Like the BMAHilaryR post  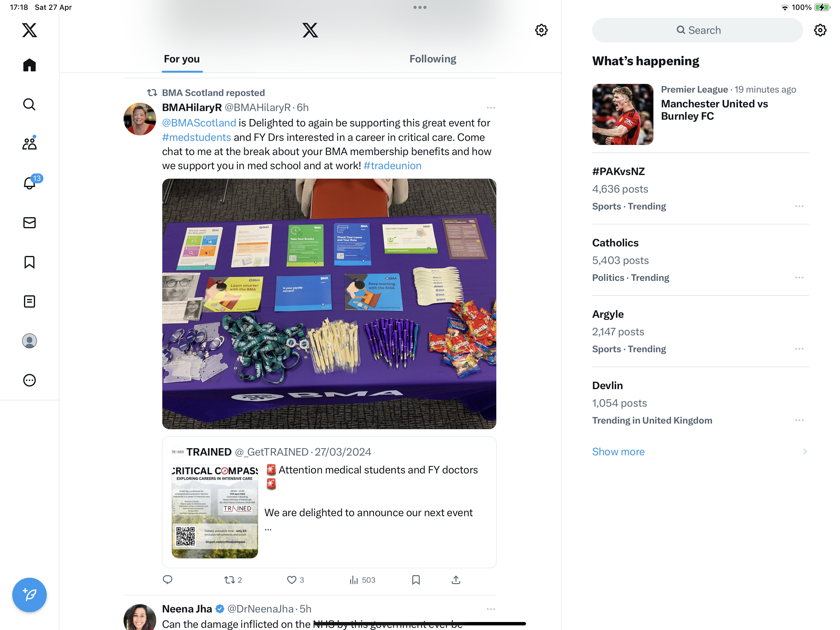tap(295, 580)
